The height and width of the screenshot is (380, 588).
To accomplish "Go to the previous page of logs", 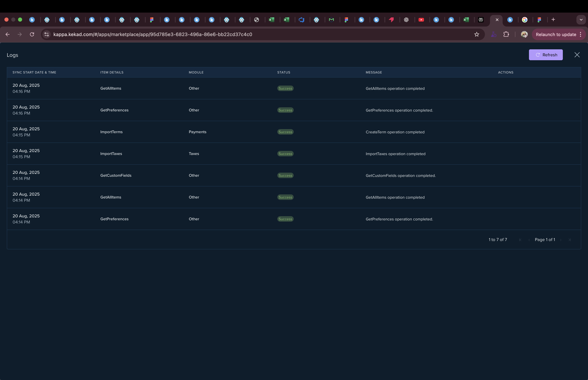I will [x=529, y=240].
